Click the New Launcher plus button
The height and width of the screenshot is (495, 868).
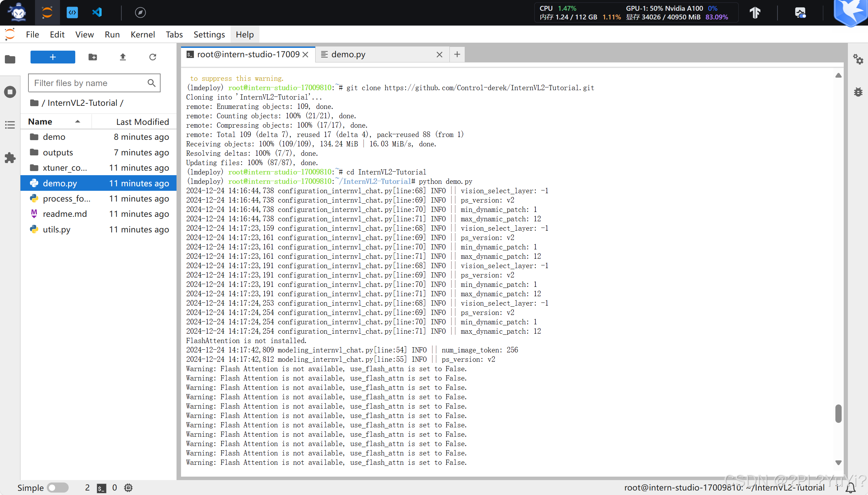coord(53,57)
